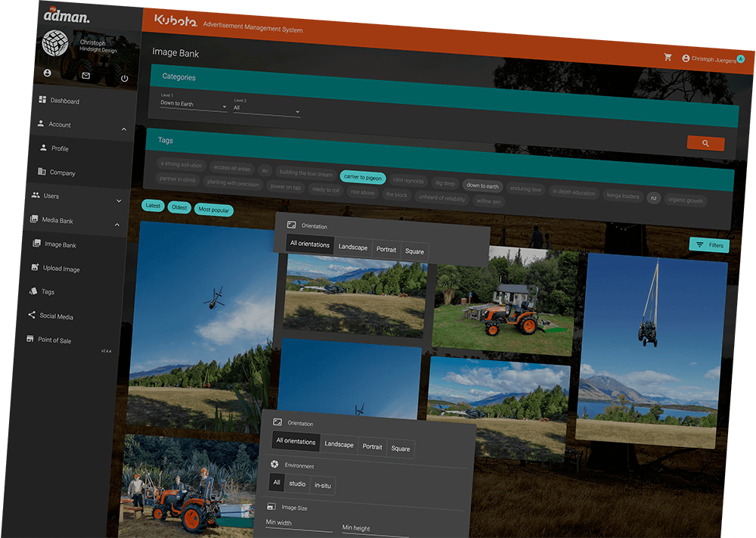Open the Level 2 'All' dropdown

coord(267,110)
